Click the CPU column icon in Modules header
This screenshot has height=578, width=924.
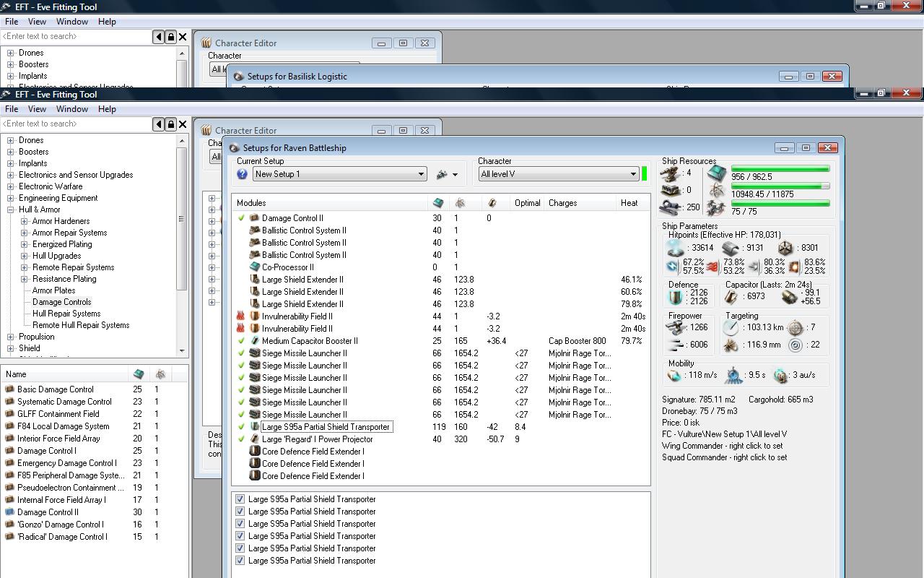click(x=438, y=203)
